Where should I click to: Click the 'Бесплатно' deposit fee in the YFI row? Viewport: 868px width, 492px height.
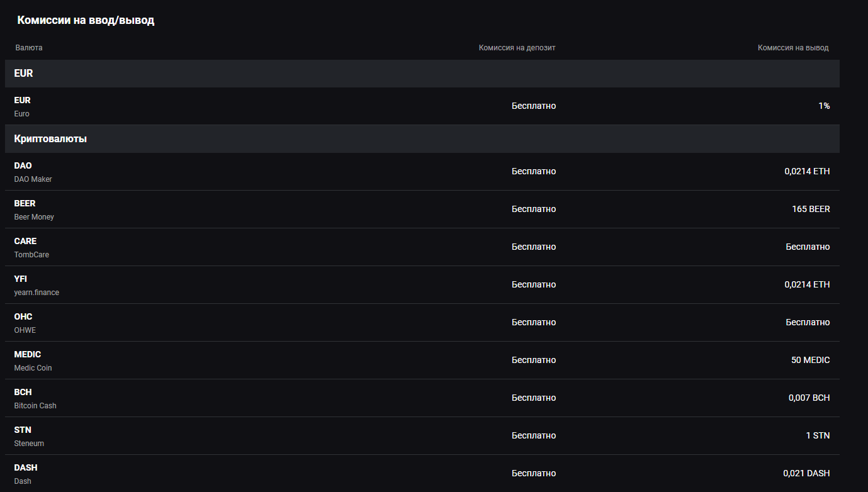point(534,284)
